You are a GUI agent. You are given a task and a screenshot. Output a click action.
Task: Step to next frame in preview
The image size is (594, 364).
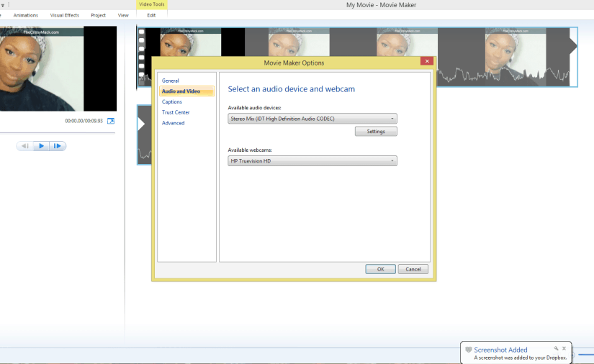58,146
